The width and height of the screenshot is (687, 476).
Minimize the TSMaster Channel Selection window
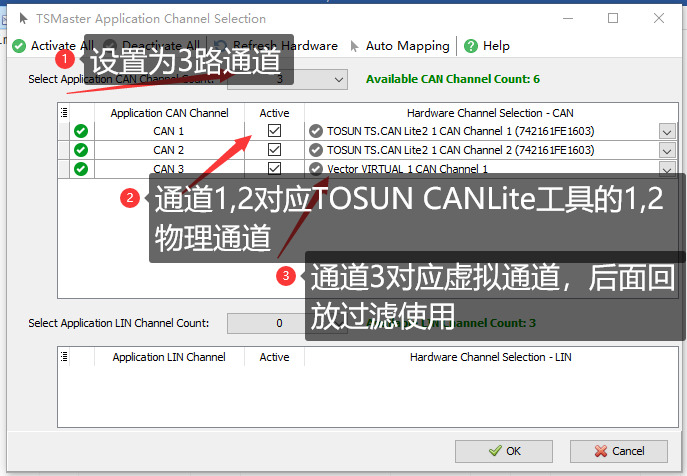click(x=568, y=18)
